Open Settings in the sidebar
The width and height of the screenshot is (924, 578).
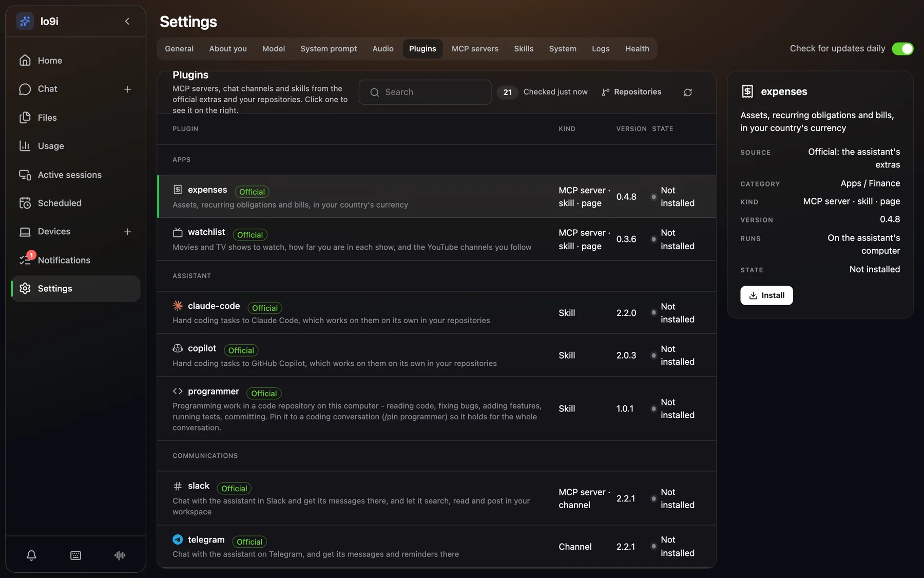[75, 289]
